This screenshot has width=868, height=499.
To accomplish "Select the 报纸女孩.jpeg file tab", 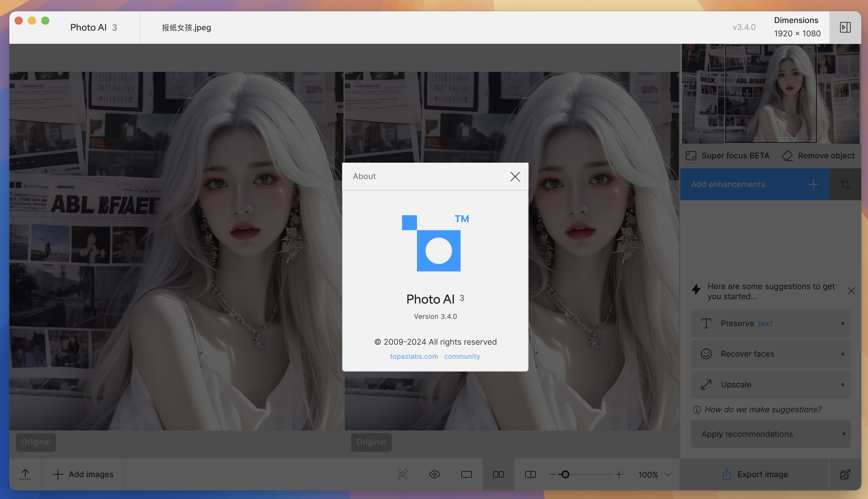I will (x=186, y=27).
